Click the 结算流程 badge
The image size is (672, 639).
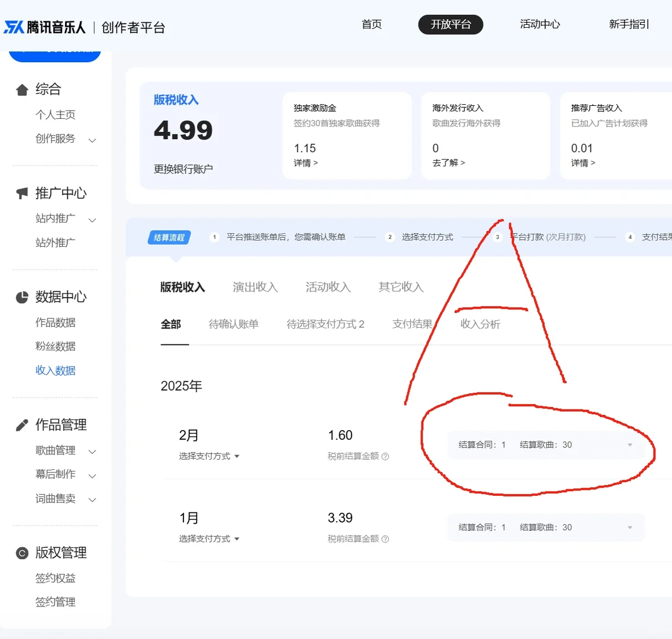(x=169, y=237)
